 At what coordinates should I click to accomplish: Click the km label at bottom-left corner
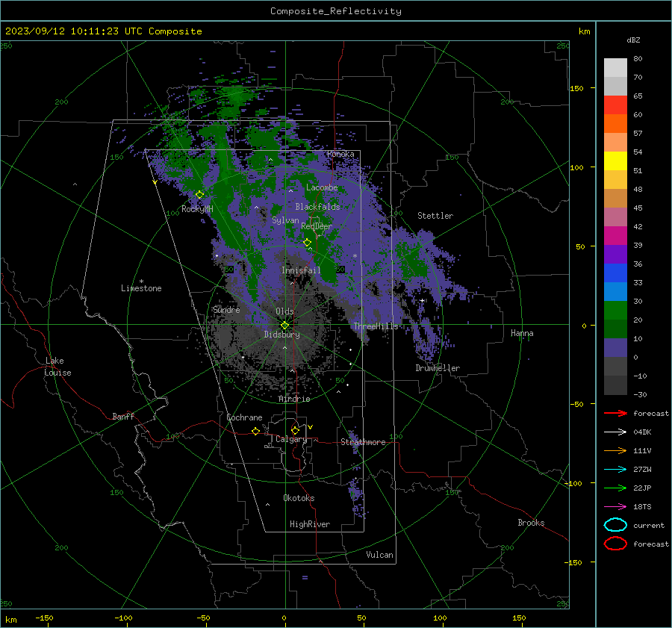click(10, 620)
